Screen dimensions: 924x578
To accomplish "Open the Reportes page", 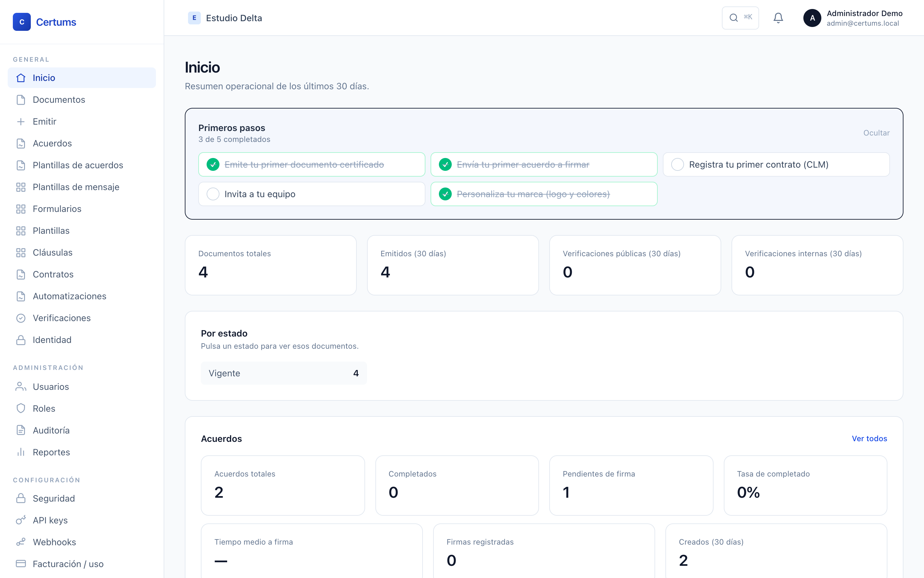I will point(82,452).
